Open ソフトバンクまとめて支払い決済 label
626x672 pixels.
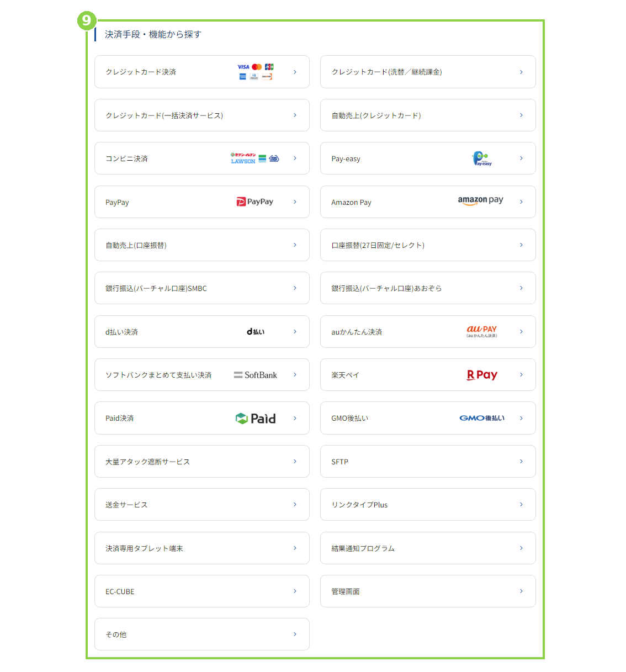158,375
